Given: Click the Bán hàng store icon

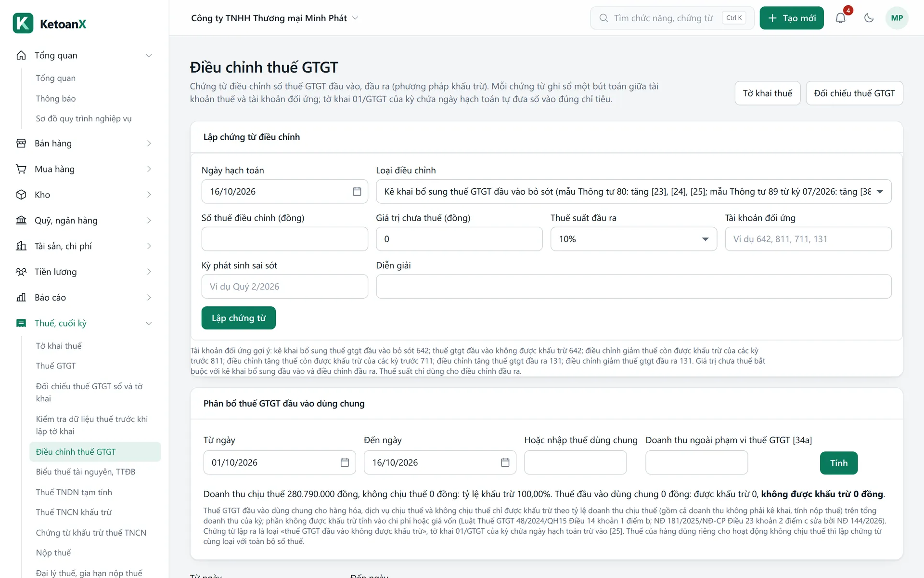Looking at the screenshot, I should pos(21,144).
